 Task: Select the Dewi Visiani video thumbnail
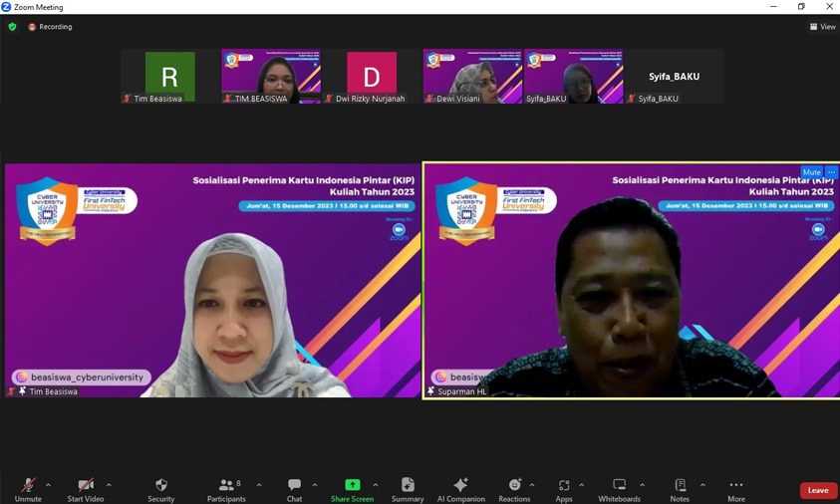click(472, 76)
